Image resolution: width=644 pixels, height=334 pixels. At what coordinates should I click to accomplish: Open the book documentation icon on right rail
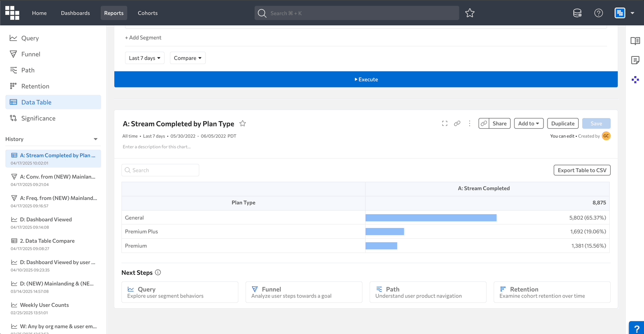pos(635,41)
